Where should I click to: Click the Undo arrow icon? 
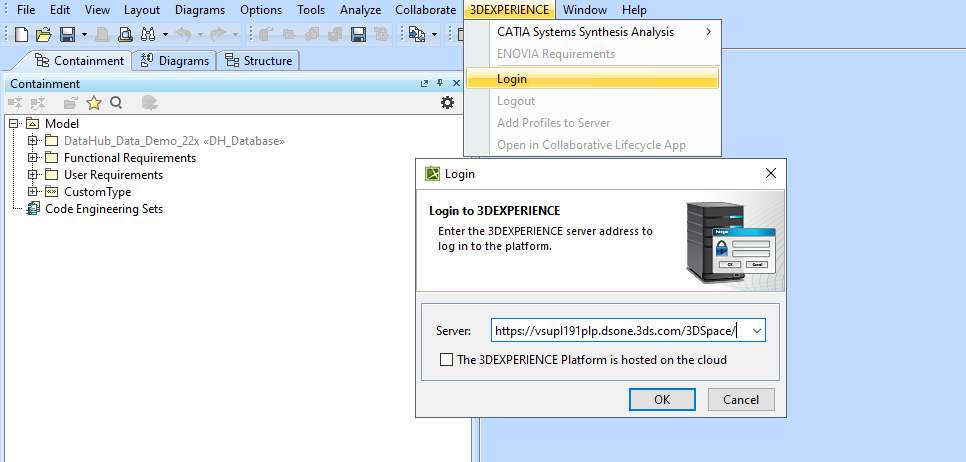point(184,34)
